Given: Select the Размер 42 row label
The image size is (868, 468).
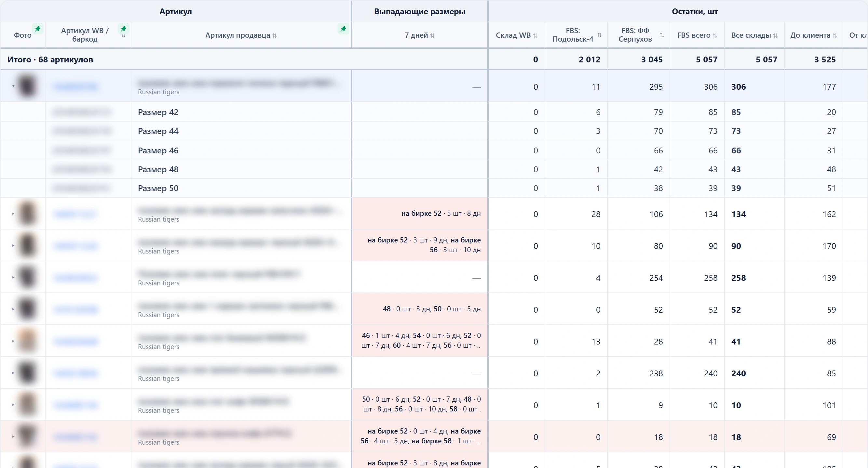Looking at the screenshot, I should pos(158,112).
